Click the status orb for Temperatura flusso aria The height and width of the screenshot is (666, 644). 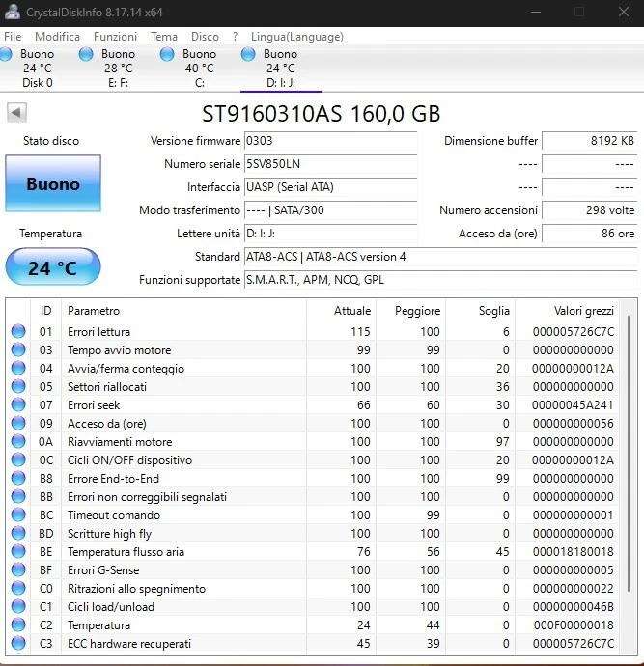point(18,551)
